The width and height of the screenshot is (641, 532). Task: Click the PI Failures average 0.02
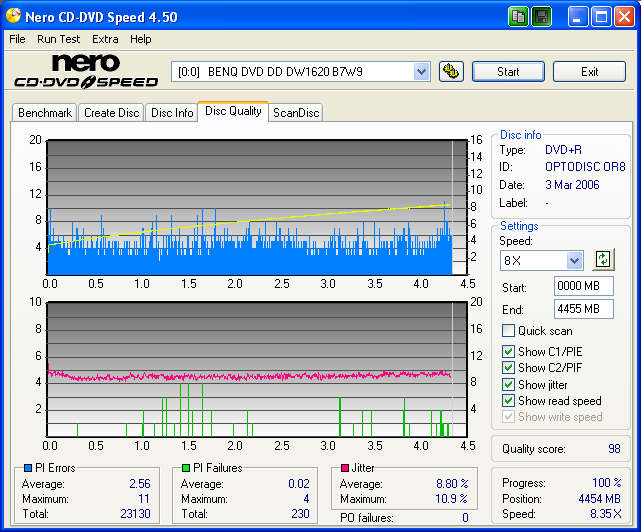pos(299,484)
